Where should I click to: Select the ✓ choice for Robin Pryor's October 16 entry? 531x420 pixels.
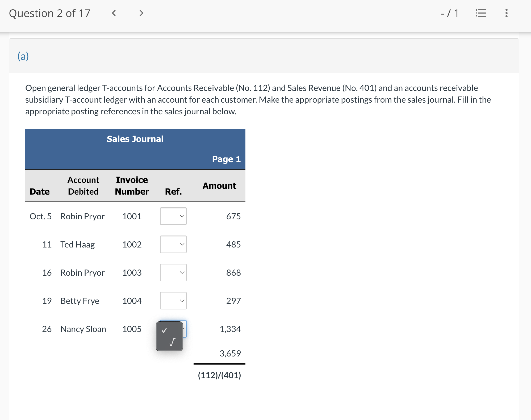coord(173,272)
